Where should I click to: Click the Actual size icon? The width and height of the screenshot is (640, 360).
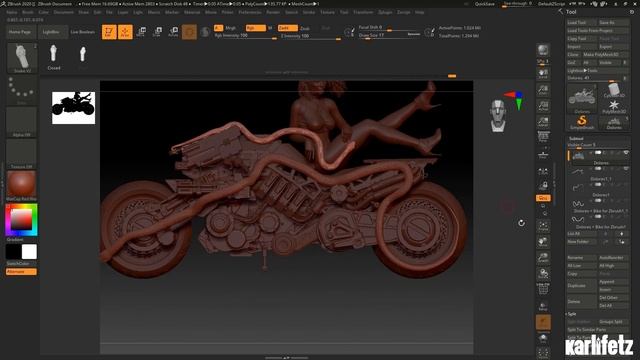(543, 106)
